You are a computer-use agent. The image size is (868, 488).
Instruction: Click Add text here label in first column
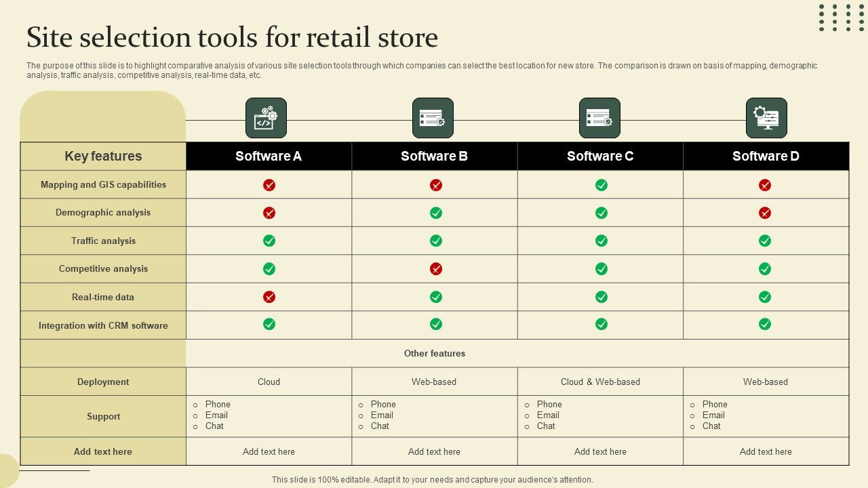pyautogui.click(x=103, y=451)
